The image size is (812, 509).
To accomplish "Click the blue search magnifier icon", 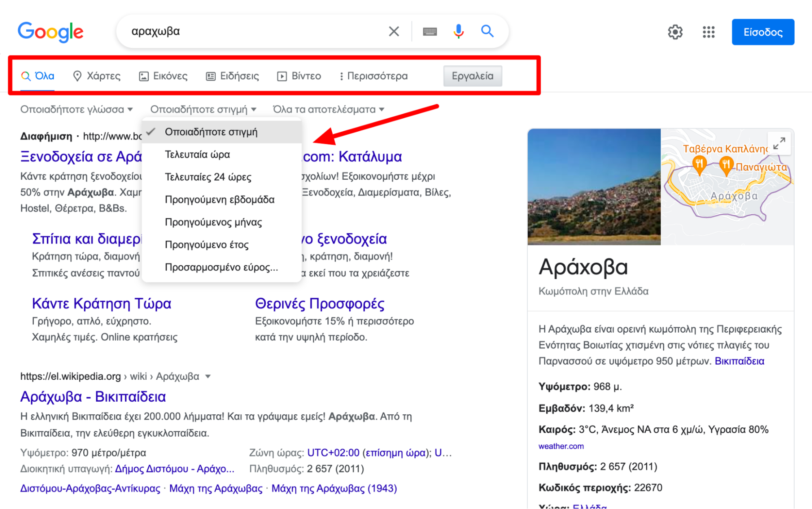I will (x=487, y=31).
